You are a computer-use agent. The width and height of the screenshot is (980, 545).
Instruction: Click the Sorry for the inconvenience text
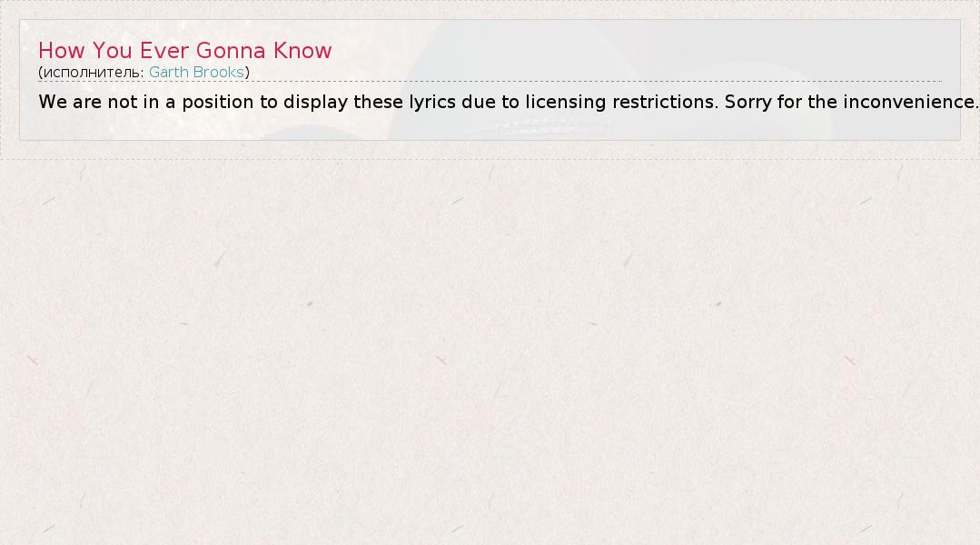850,102
